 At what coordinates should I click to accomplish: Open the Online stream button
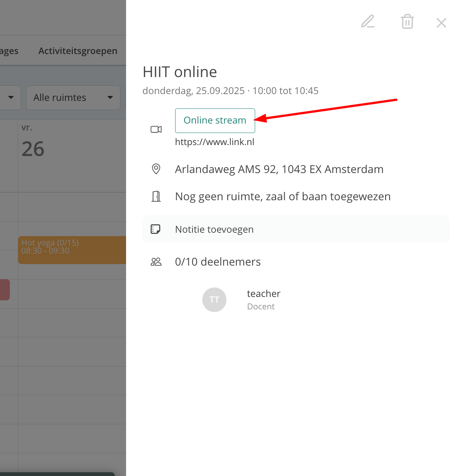[215, 121]
